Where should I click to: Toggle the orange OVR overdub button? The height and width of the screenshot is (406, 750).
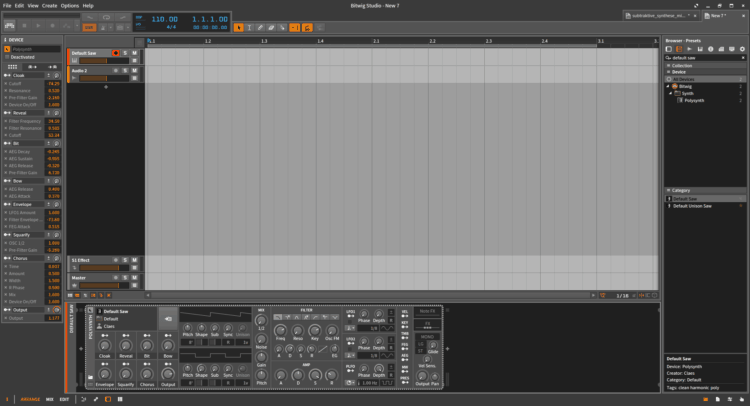(89, 28)
